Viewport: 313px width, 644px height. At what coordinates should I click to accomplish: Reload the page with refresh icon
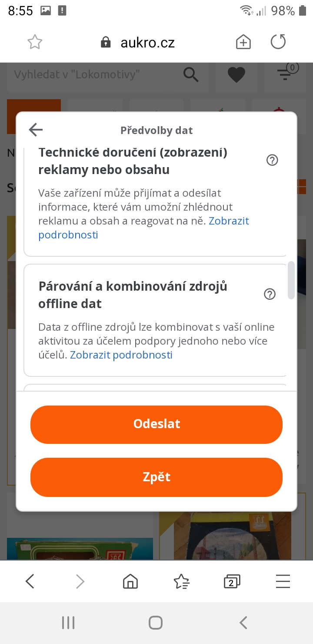click(278, 42)
